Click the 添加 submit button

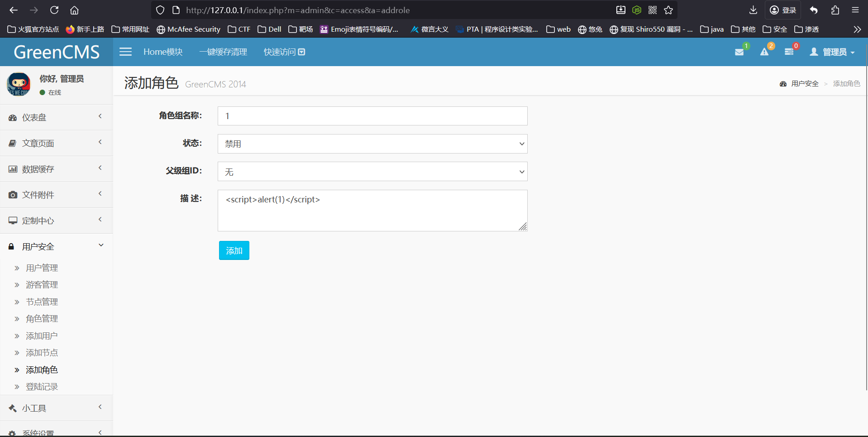tap(234, 250)
